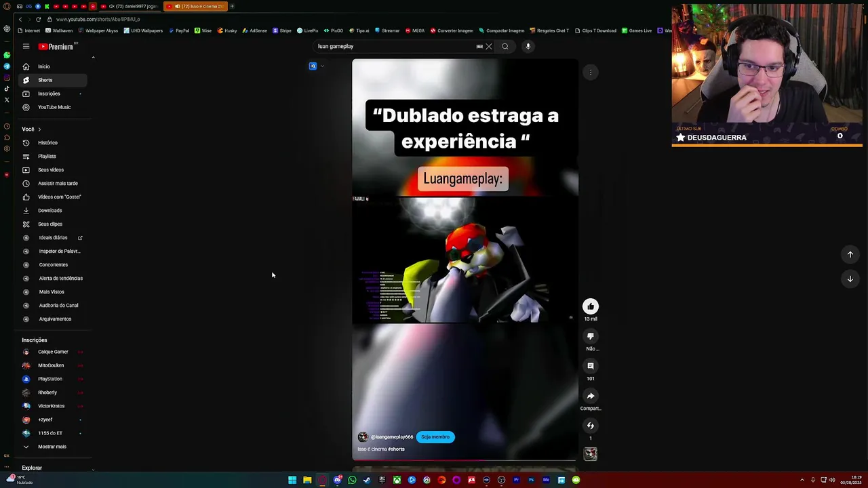Open the Short's three-dot options menu

coord(591,72)
